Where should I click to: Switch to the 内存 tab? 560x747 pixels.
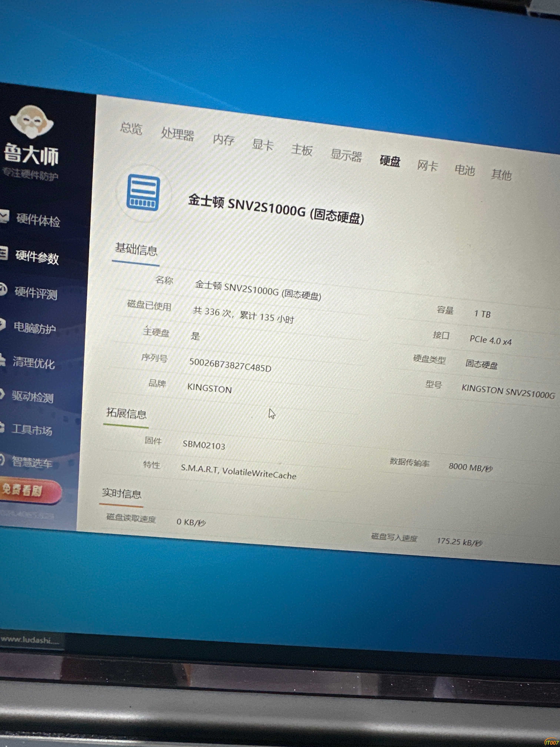pos(224,140)
